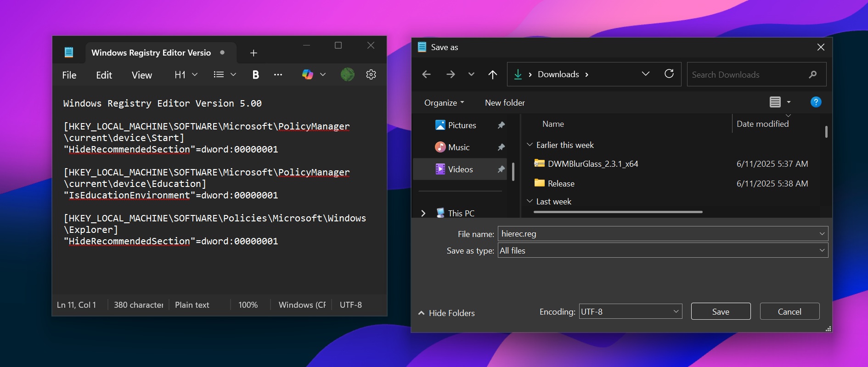This screenshot has width=868, height=367.
Task: Click the account profile avatar
Action: 348,74
